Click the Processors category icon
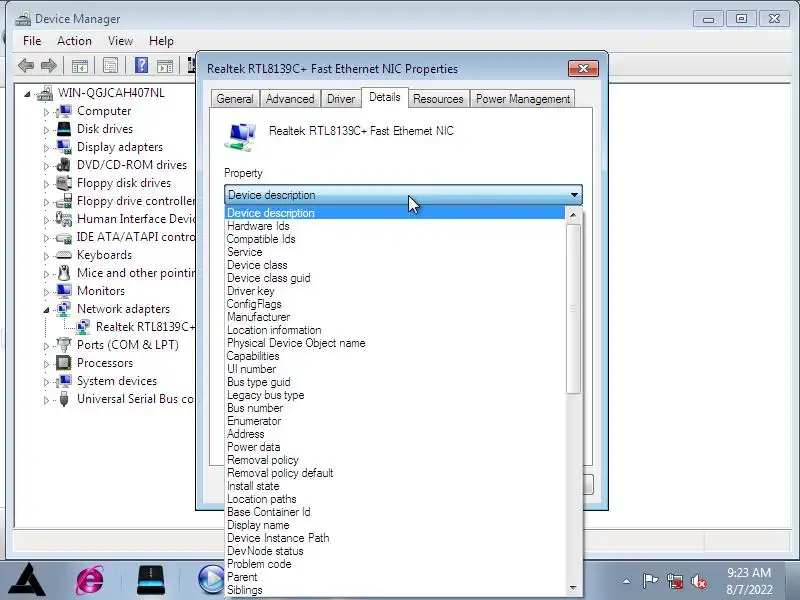Image resolution: width=800 pixels, height=600 pixels. click(64, 363)
